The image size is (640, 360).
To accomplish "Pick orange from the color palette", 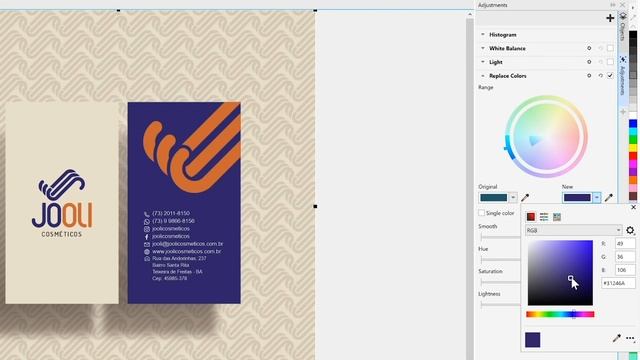I will (633, 180).
